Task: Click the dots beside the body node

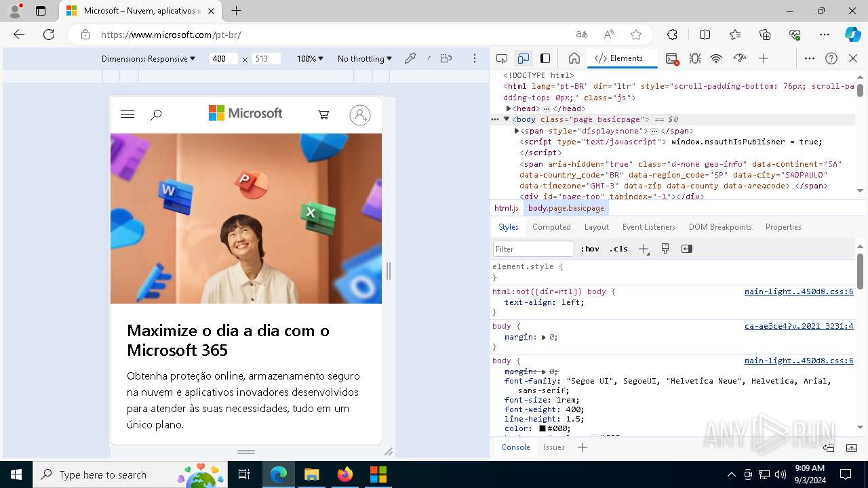Action: 495,119
